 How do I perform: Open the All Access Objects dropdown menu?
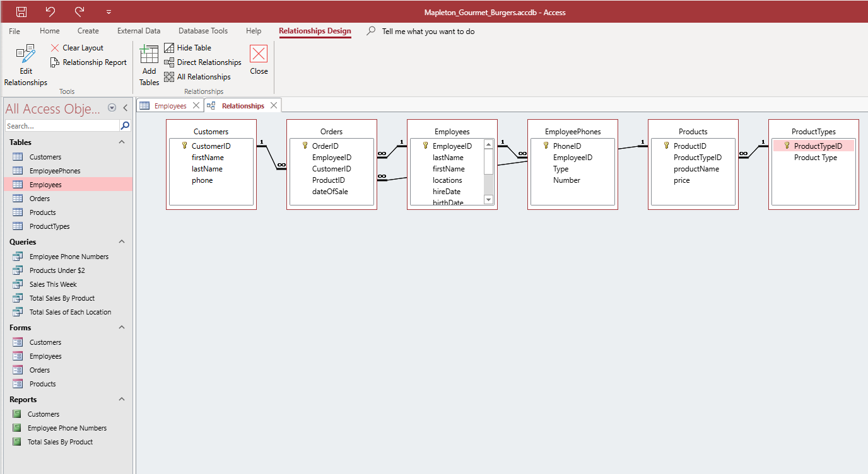(x=112, y=108)
